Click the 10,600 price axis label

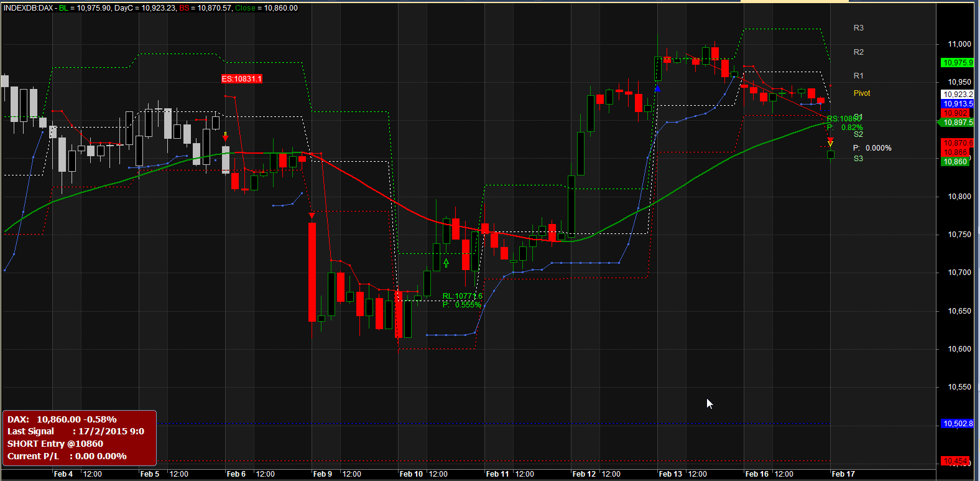959,349
